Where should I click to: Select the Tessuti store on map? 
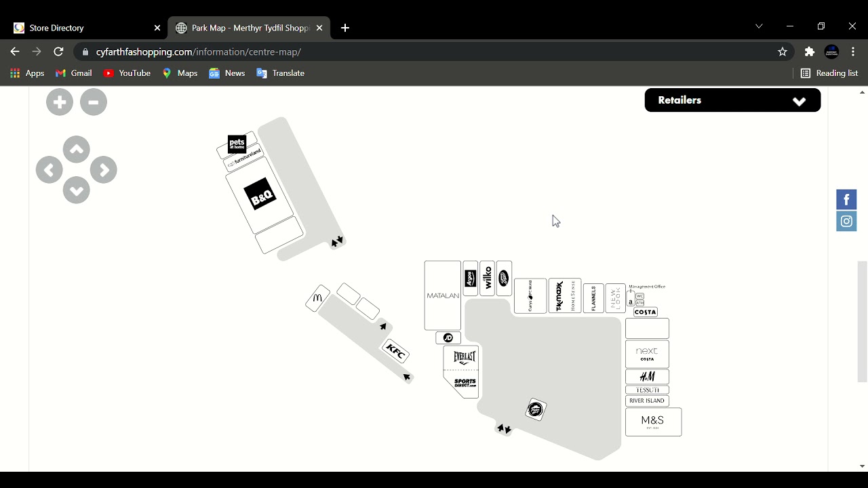tap(647, 390)
